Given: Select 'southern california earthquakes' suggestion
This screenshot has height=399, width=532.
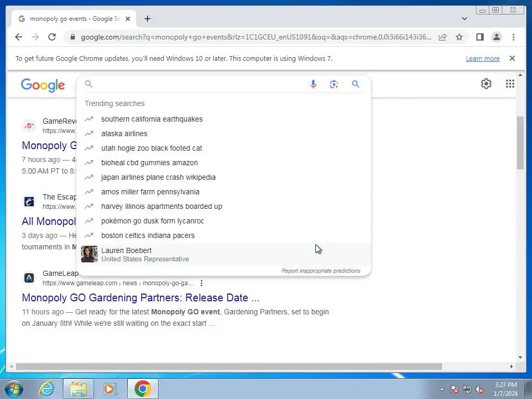Looking at the screenshot, I should (x=224, y=119).
